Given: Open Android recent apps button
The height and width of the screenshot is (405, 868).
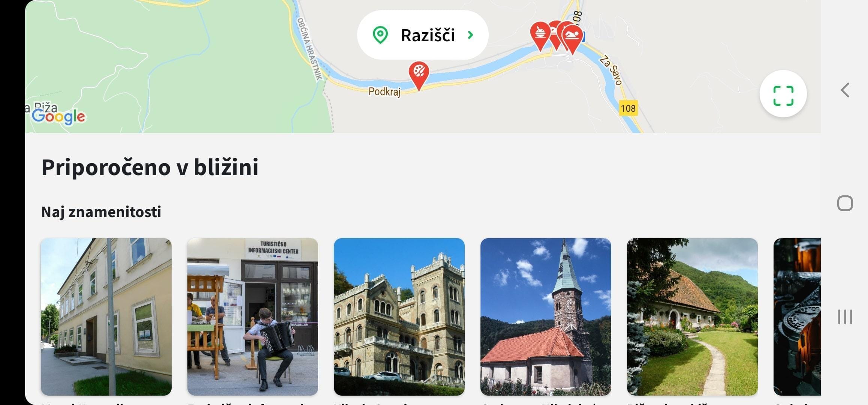Looking at the screenshot, I should pyautogui.click(x=845, y=317).
